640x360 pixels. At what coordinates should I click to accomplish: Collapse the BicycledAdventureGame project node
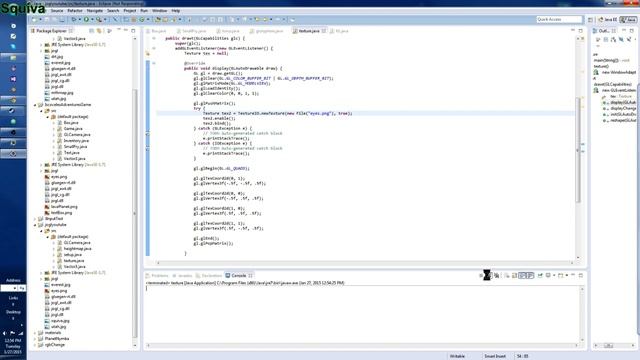[35, 105]
